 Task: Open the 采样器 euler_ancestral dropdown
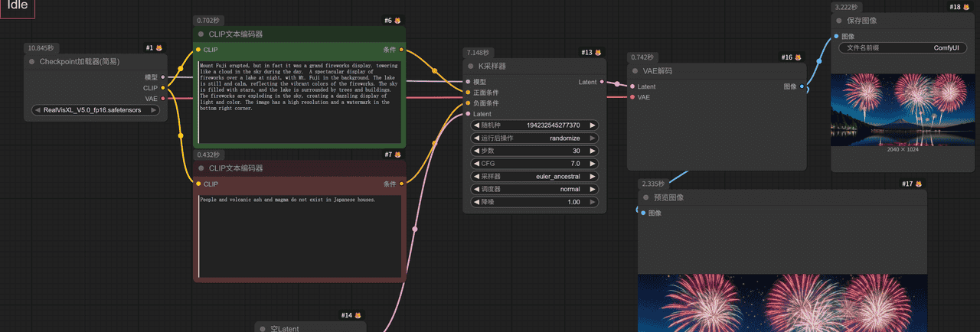[535, 176]
